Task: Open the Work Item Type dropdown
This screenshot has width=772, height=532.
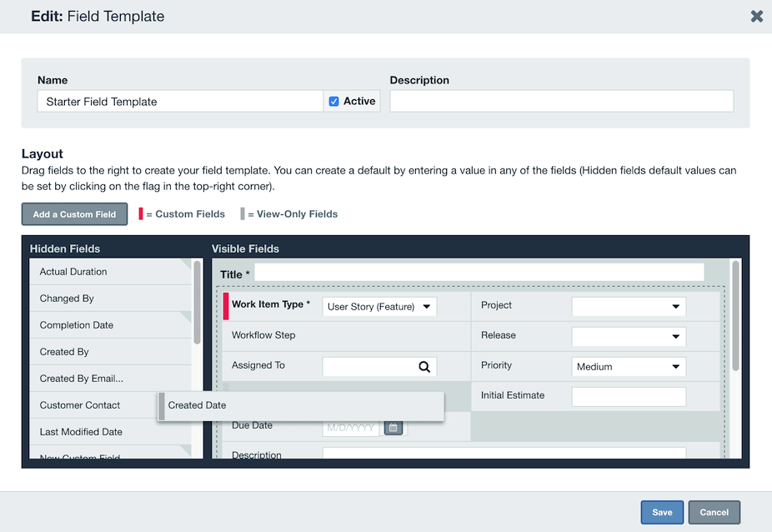Action: point(379,306)
